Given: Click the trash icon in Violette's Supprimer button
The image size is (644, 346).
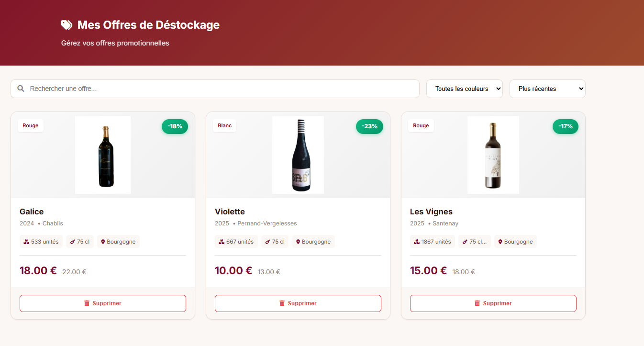Looking at the screenshot, I should [x=281, y=303].
